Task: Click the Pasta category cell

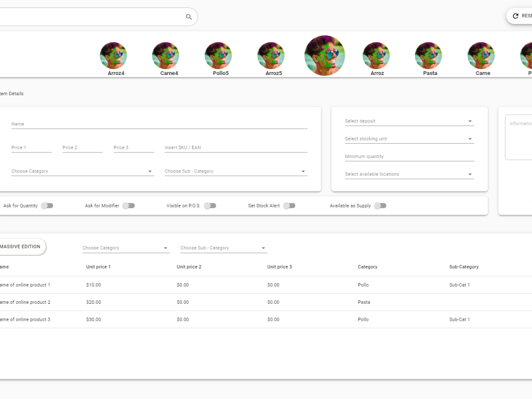Action: pyautogui.click(x=364, y=302)
